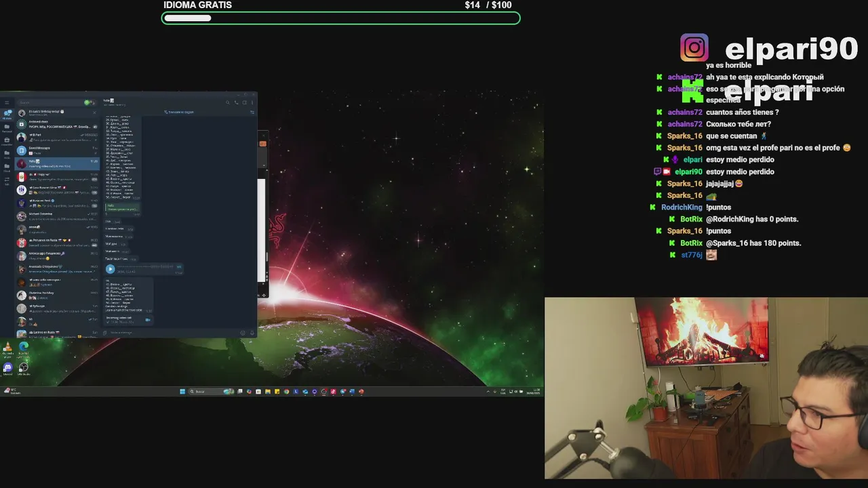The height and width of the screenshot is (488, 868).
Task: Toggle the chat info side panel
Action: coord(245,102)
